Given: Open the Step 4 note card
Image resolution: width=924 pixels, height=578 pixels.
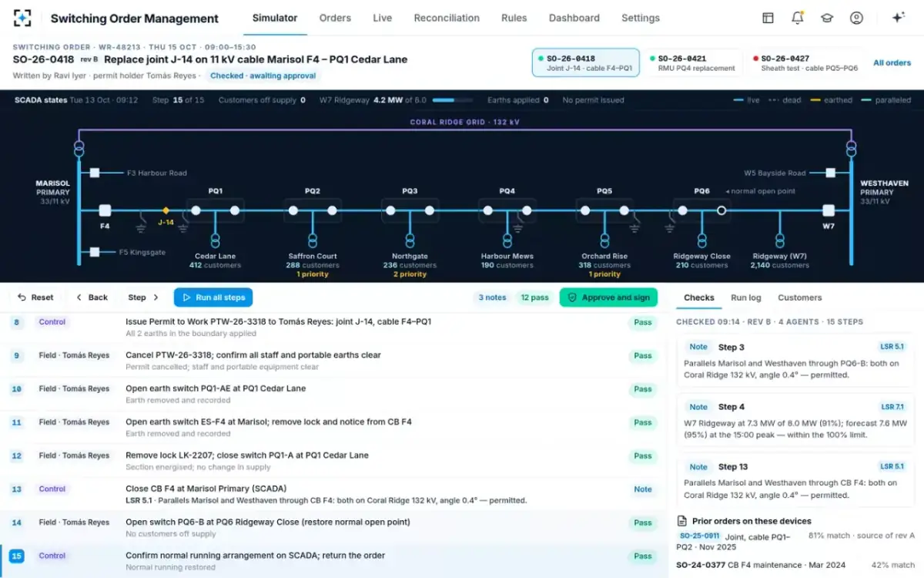Looking at the screenshot, I should coord(795,422).
